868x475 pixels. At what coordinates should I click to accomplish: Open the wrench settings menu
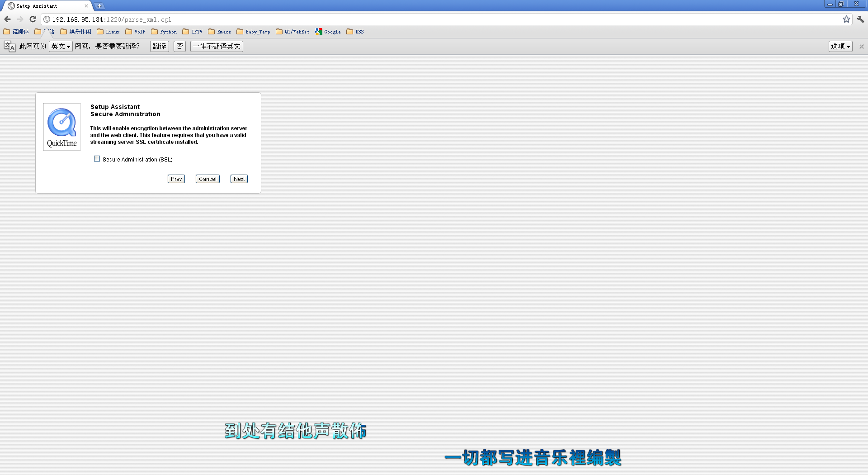(860, 19)
